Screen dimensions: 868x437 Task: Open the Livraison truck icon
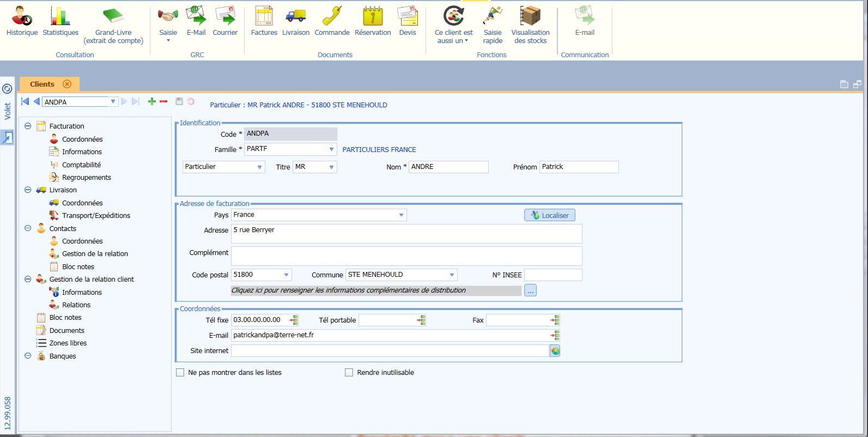(x=296, y=21)
